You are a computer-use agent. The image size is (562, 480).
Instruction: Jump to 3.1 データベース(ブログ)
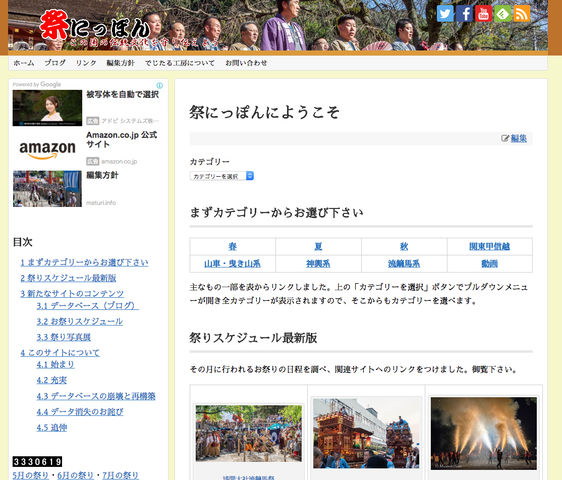(87, 305)
